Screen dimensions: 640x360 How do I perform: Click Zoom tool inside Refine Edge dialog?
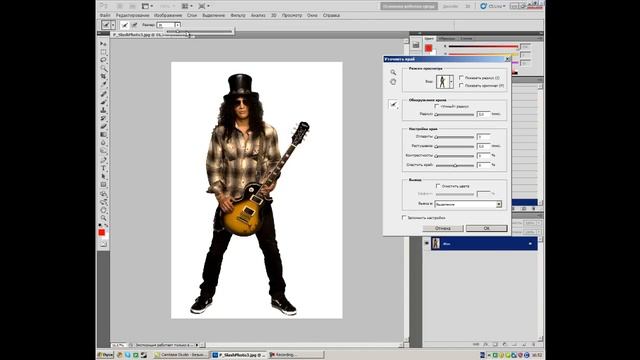coord(393,72)
